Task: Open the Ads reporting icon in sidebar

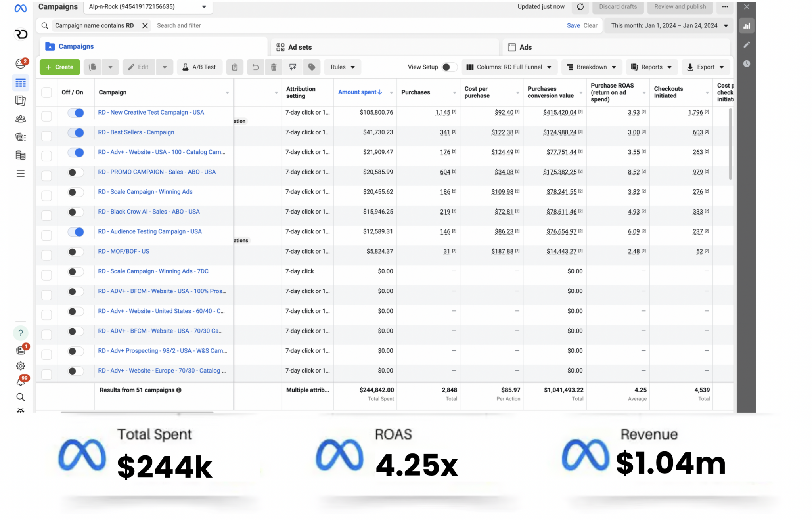Action: point(20,101)
